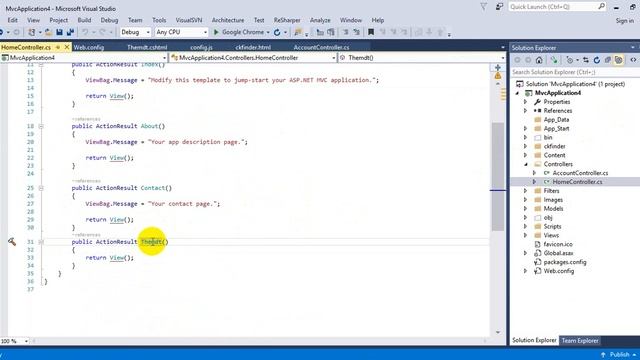Viewport: 640px width, 360px height.
Task: Switch to the ckfinder.html tab
Action: point(253,47)
